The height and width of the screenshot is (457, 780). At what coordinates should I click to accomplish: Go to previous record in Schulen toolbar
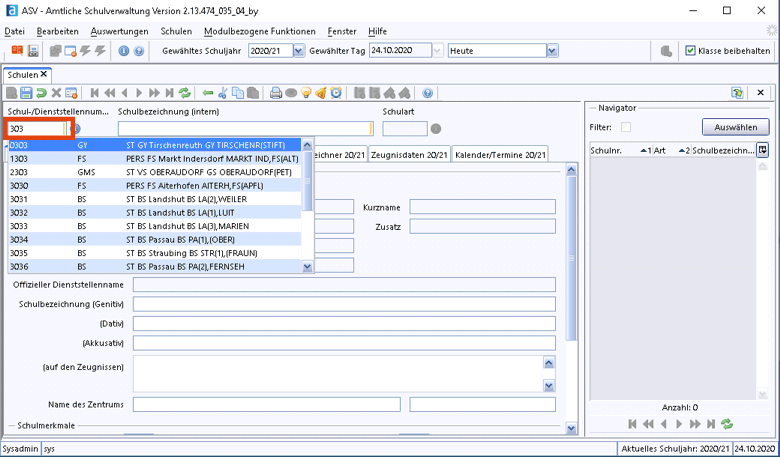click(125, 93)
